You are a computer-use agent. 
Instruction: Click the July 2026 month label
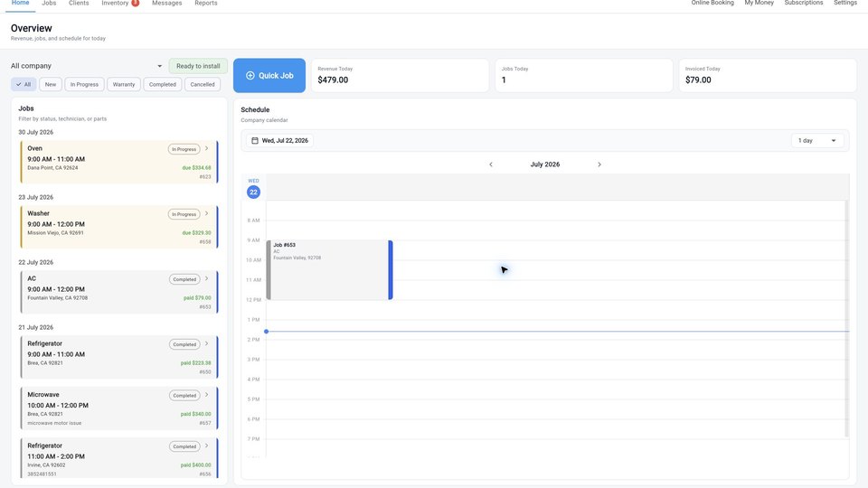click(x=544, y=164)
